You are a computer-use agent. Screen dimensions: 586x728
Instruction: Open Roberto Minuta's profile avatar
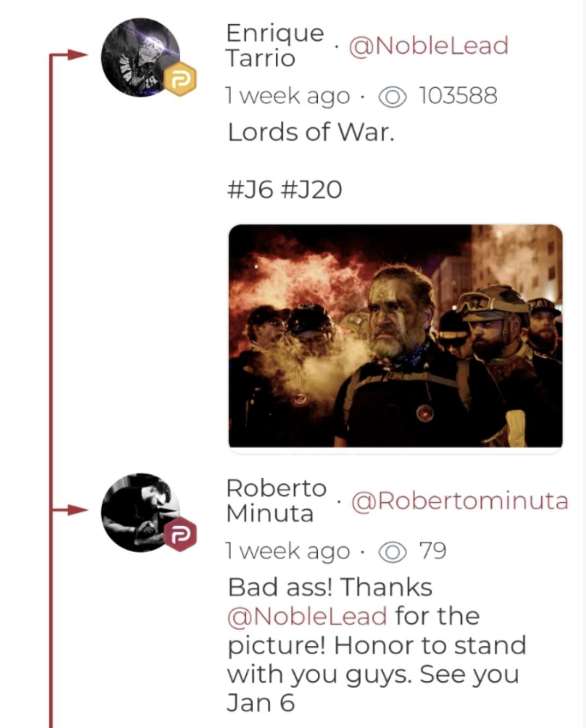click(141, 512)
